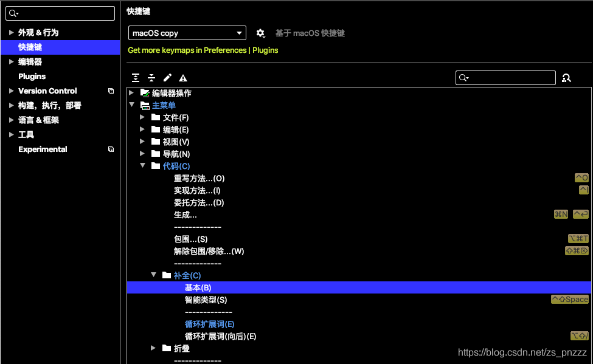Click the Expand All toolbar icon
593x364 pixels.
tap(136, 78)
